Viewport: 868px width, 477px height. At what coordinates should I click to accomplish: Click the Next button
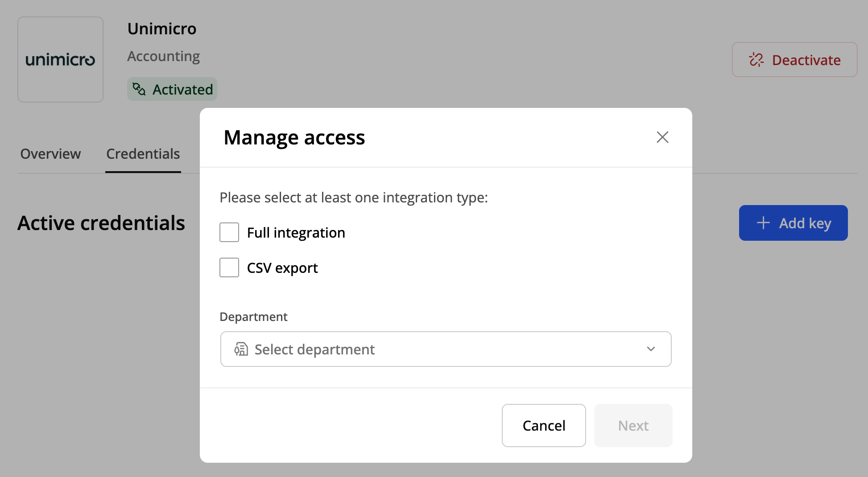tap(633, 426)
